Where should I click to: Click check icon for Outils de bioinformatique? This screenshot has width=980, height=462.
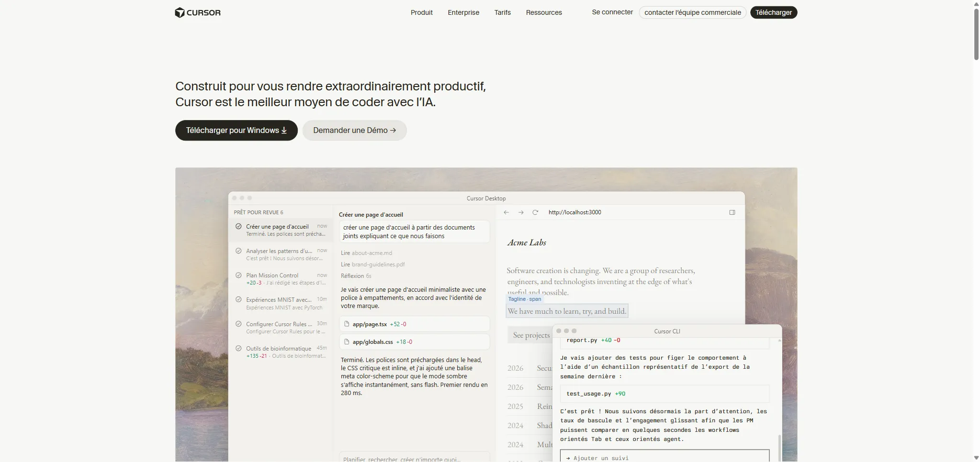[x=238, y=348]
